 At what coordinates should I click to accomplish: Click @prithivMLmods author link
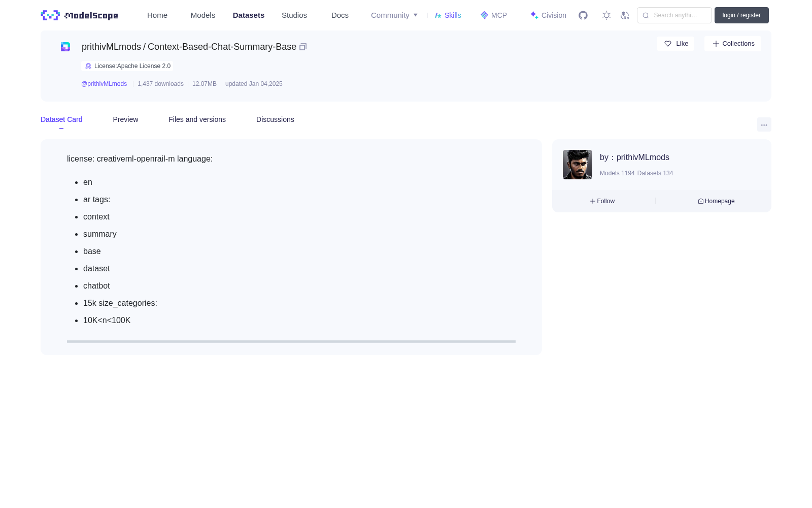tap(104, 84)
